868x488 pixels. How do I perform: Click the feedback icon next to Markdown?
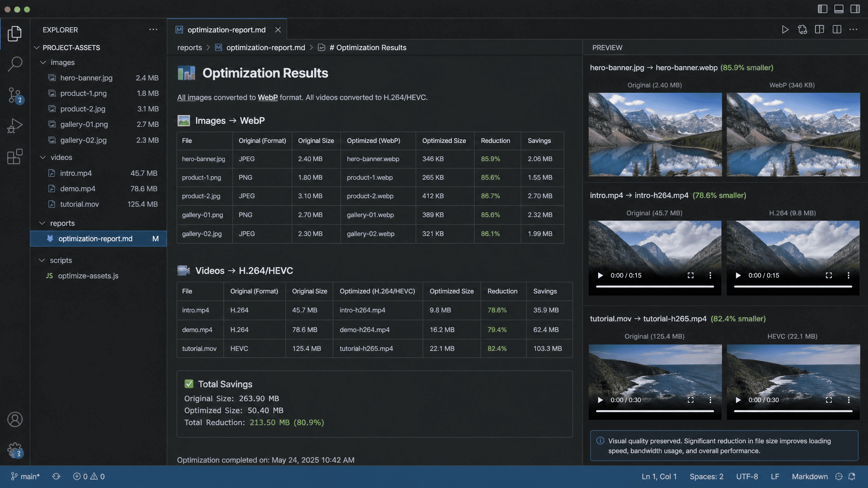click(839, 476)
